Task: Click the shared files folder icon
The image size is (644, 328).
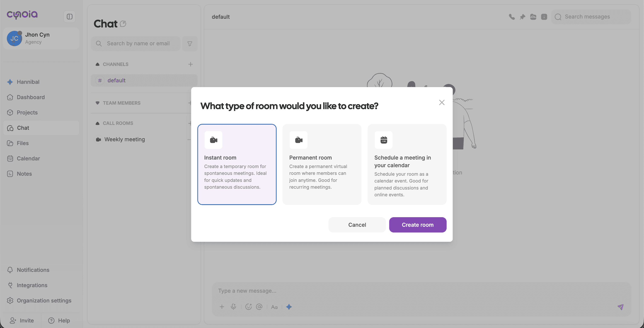Action: [x=533, y=17]
